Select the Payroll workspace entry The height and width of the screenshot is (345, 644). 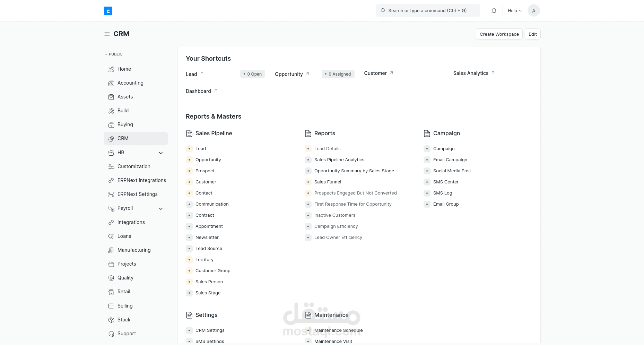pos(126,208)
